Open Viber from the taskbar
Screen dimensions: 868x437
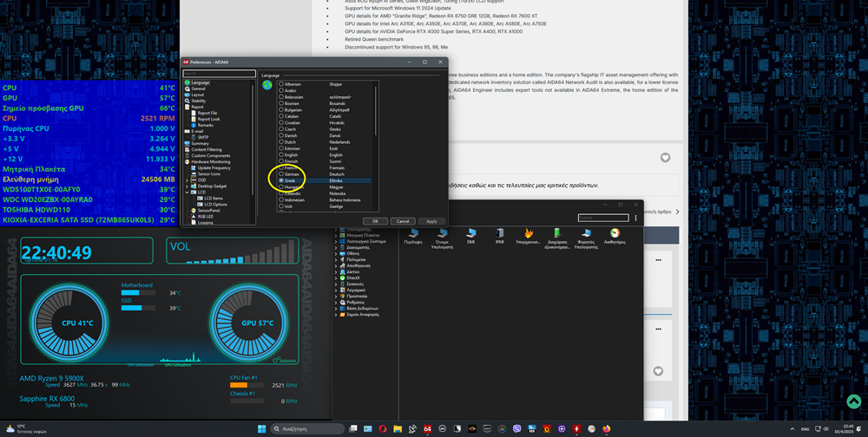[517, 428]
